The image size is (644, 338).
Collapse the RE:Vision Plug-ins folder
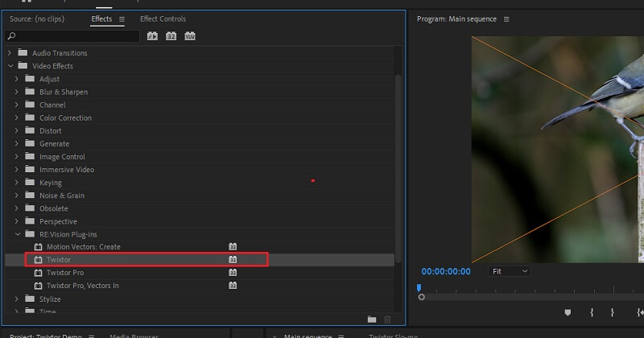click(x=18, y=234)
